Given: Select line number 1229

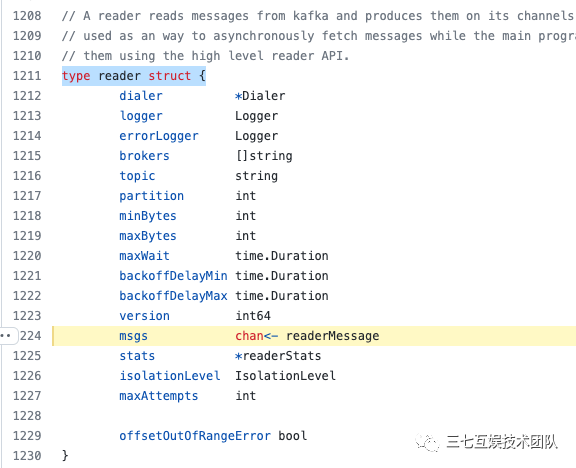Looking at the screenshot, I should pyautogui.click(x=27, y=436).
